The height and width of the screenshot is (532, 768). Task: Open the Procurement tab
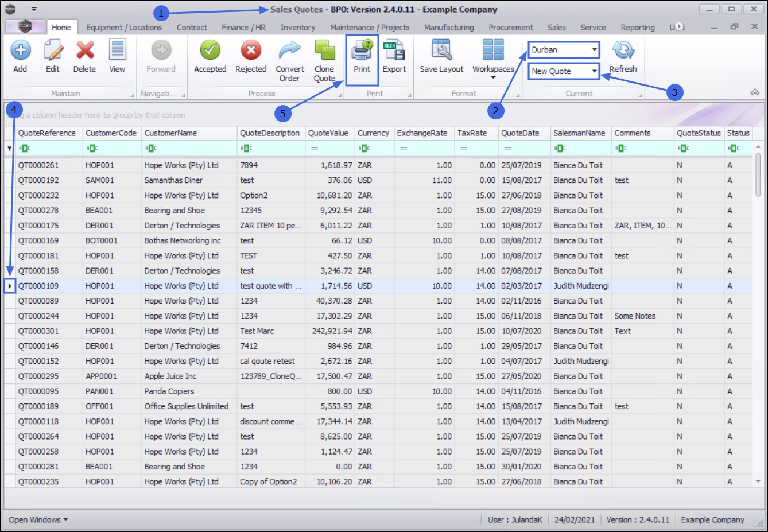[511, 27]
